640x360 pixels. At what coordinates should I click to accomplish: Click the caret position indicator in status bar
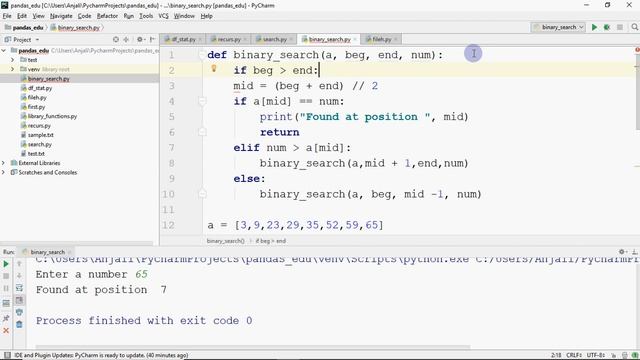[x=556, y=355]
